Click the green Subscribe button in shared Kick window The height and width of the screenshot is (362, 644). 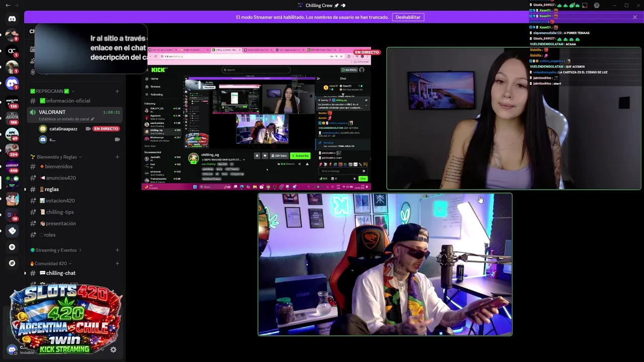pos(300,156)
